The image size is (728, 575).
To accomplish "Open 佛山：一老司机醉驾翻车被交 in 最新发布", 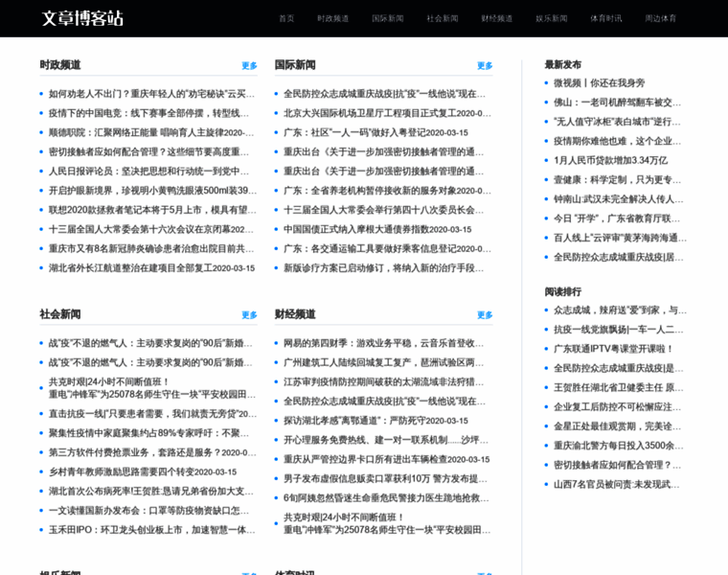I will pos(617,103).
